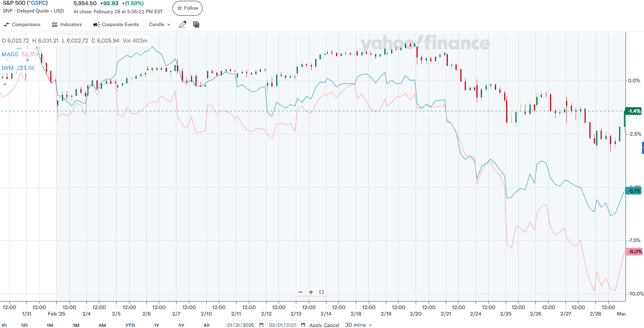Select the MAGS comparison label
The image size is (644, 328).
point(10,54)
